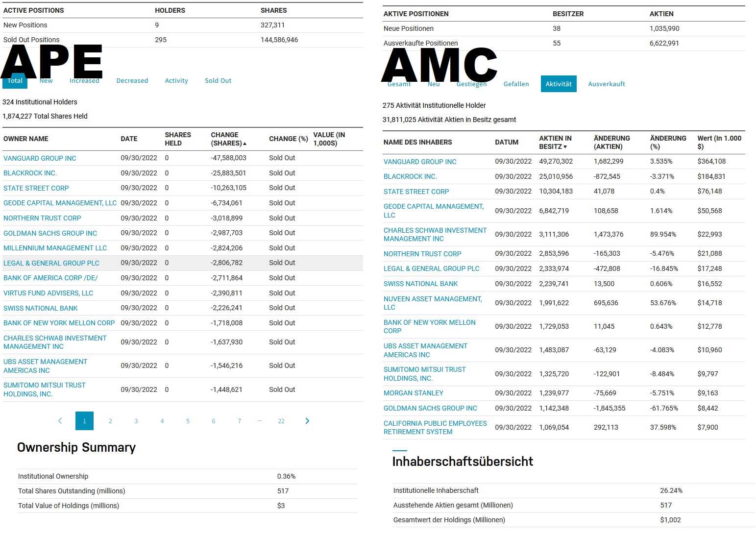Open NORTHERN TRUST CORP in AMC table

(x=422, y=254)
